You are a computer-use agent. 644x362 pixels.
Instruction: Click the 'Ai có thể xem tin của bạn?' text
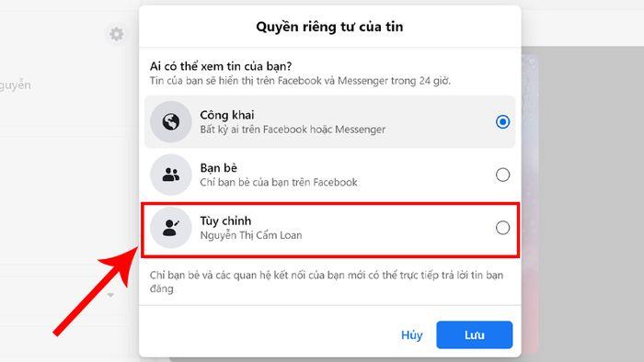point(221,66)
